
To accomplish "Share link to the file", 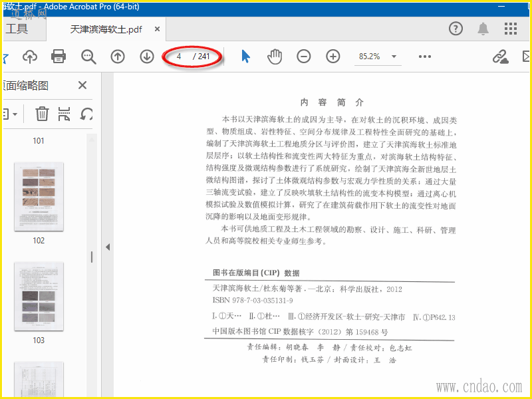I will coord(501,57).
